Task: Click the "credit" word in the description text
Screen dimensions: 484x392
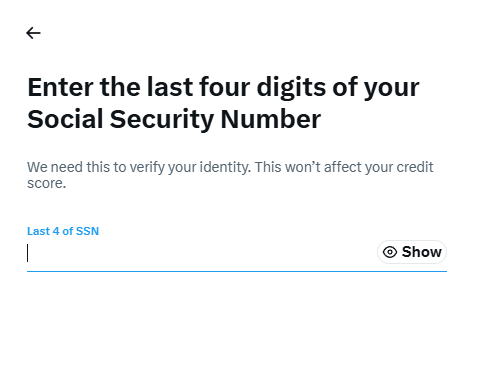Action: pyautogui.click(x=415, y=167)
